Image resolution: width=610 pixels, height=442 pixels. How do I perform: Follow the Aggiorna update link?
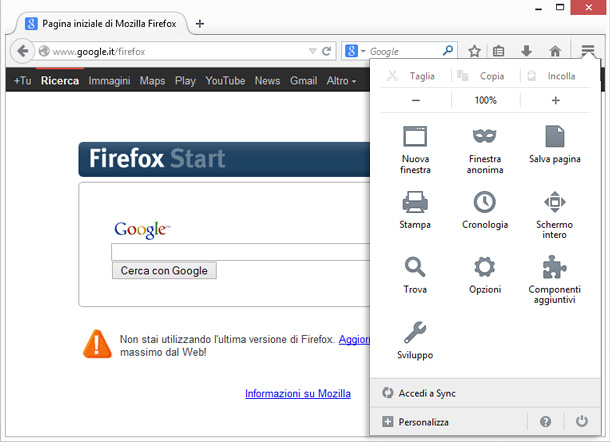pyautogui.click(x=354, y=339)
